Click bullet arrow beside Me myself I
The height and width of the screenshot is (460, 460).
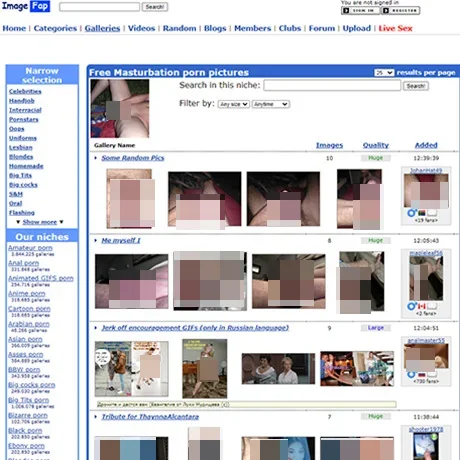(96, 240)
